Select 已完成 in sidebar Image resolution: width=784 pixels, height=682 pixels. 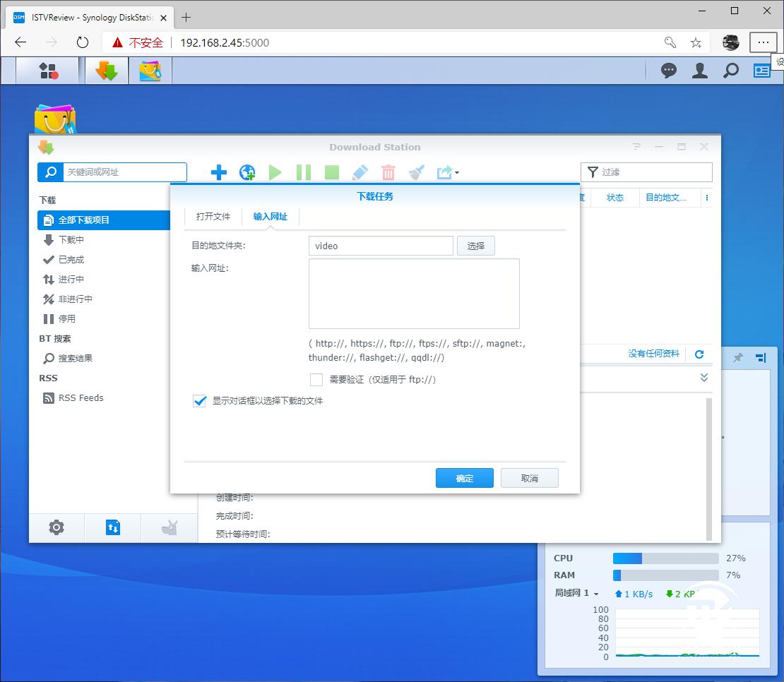pyautogui.click(x=71, y=259)
